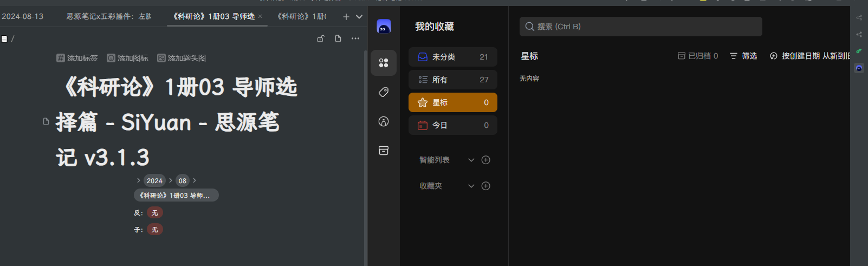Open the document more options menu
Viewport: 868px width, 266px height.
[x=355, y=38]
